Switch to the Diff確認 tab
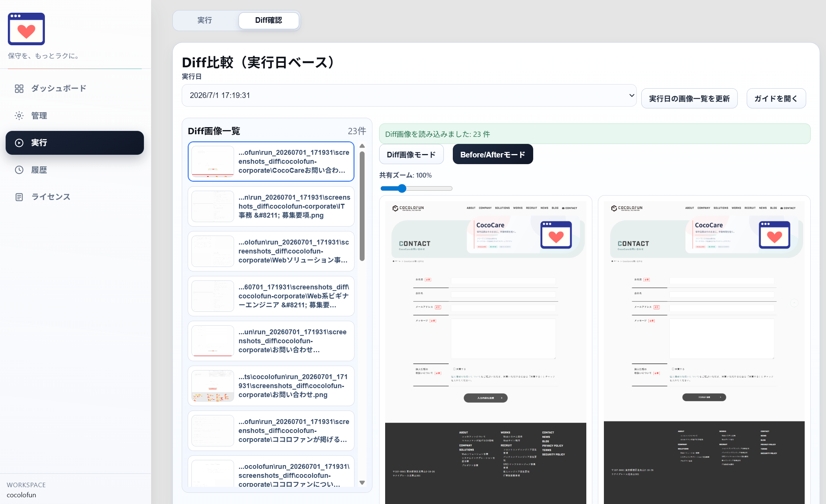The height and width of the screenshot is (504, 826). pos(268,20)
